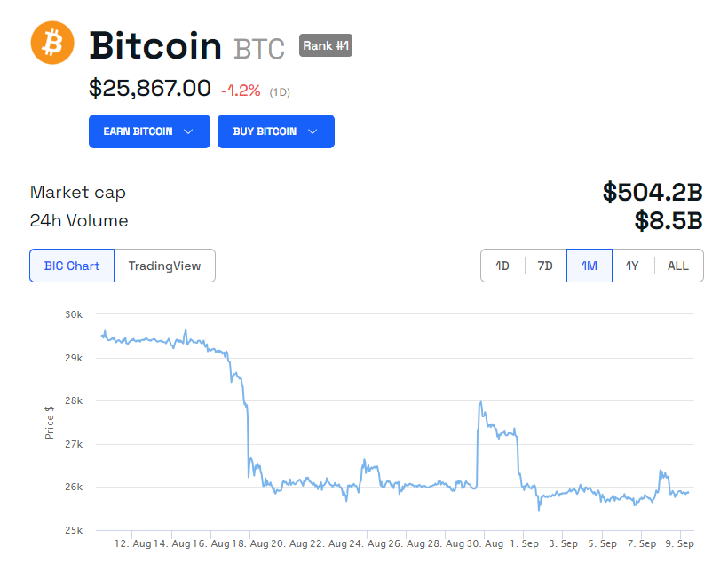The width and height of the screenshot is (728, 571).
Task: Switch to the BTC Chart tab
Action: point(71,265)
